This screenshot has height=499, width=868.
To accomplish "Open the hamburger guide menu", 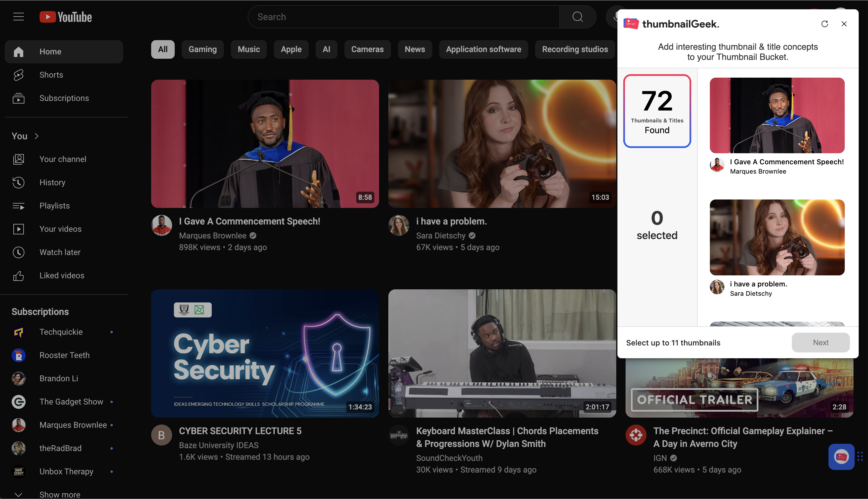I will coord(19,17).
